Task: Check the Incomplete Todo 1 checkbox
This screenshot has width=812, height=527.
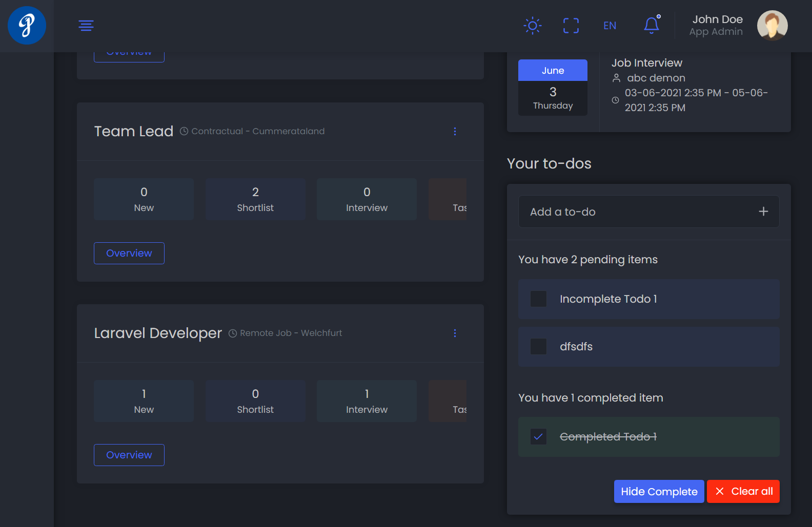Action: tap(538, 299)
